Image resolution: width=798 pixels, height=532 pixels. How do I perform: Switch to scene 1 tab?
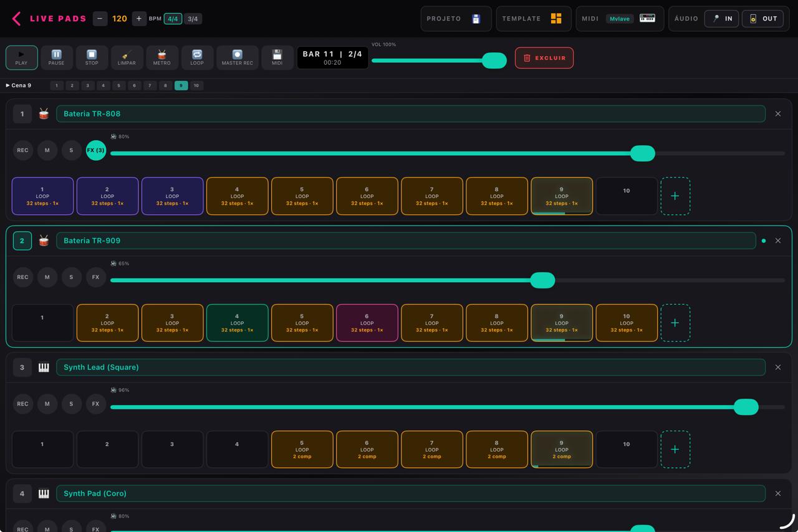56,85
